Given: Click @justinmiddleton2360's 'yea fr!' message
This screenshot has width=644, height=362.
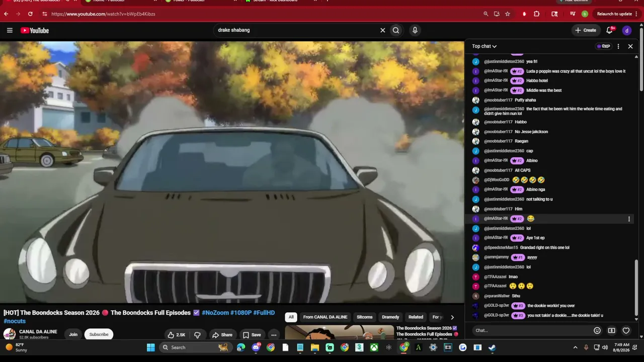Looking at the screenshot, I should pyautogui.click(x=532, y=61).
